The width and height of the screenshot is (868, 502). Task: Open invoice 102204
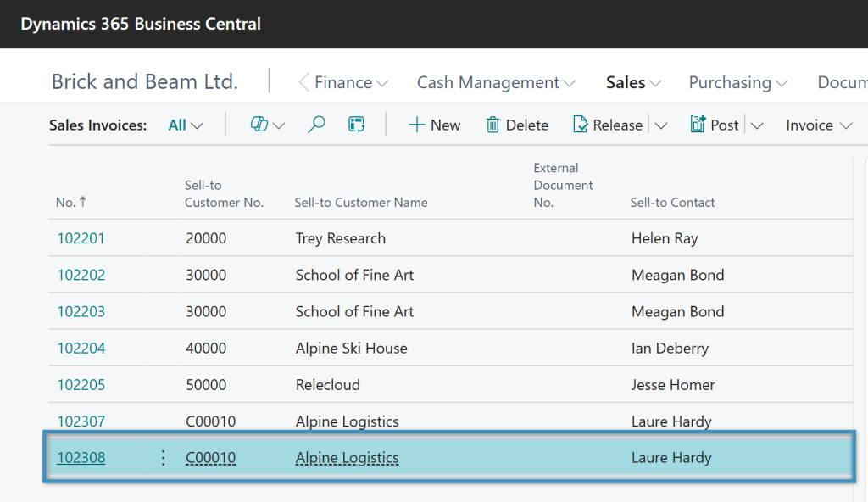[81, 348]
